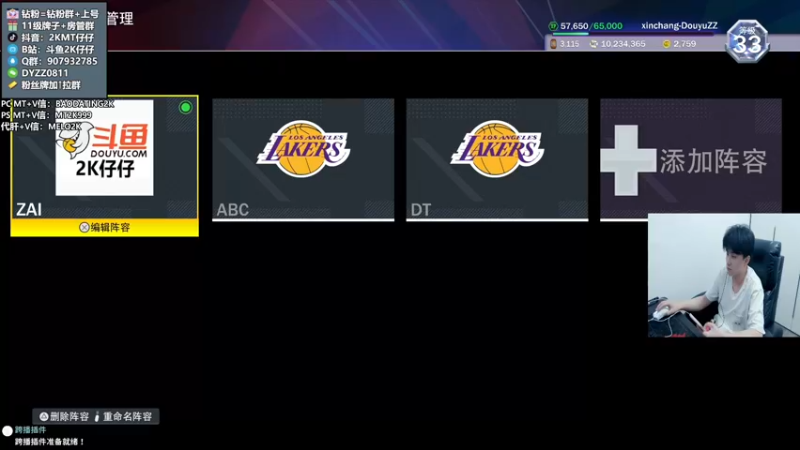Image resolution: width=800 pixels, height=450 pixels.
Task: Click the 2,759 coin amount
Action: click(685, 44)
